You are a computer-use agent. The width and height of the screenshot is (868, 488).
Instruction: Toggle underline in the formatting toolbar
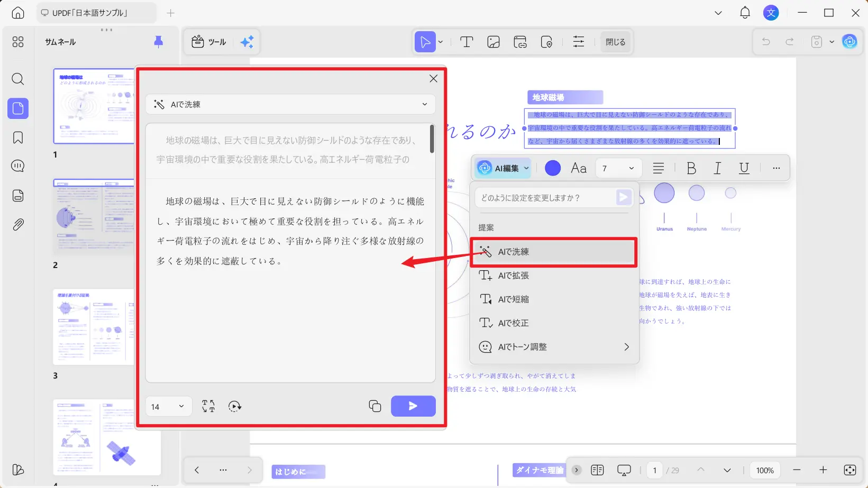pos(744,168)
